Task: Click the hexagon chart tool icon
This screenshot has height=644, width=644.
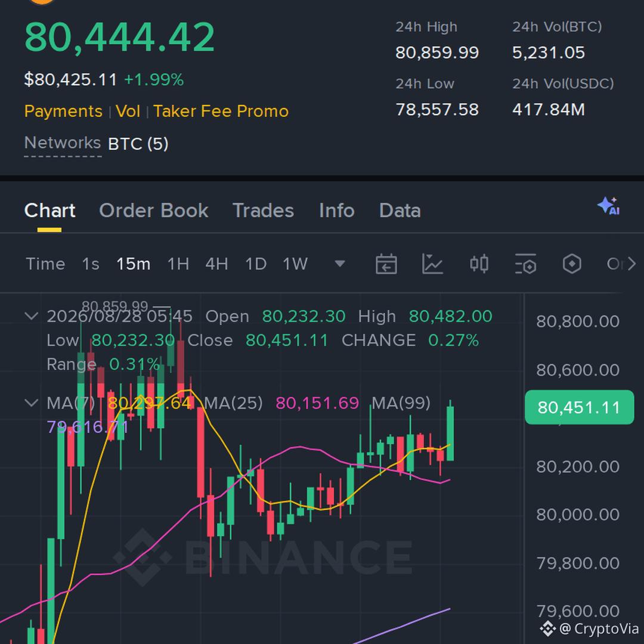Action: tap(572, 264)
